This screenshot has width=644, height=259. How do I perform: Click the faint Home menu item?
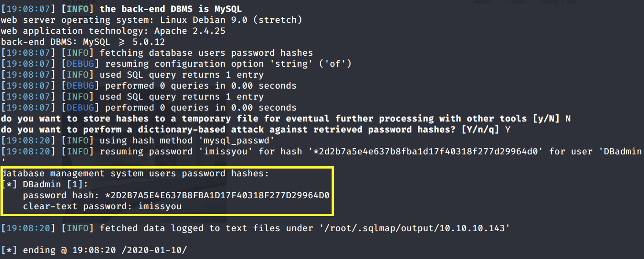click(x=483, y=2)
